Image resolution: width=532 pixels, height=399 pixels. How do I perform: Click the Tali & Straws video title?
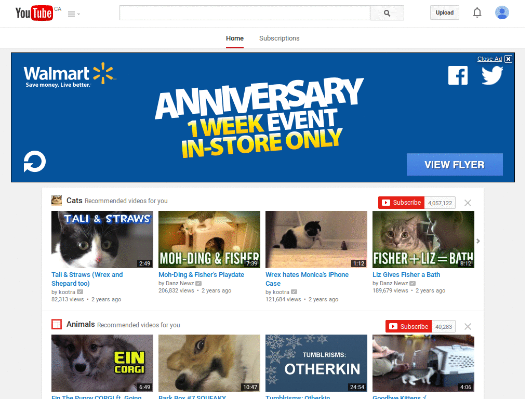[x=87, y=279]
